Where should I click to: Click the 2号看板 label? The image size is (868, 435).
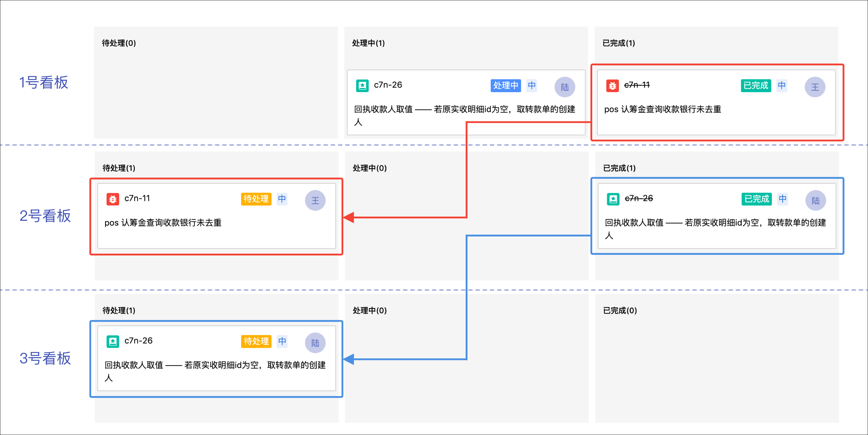[45, 216]
